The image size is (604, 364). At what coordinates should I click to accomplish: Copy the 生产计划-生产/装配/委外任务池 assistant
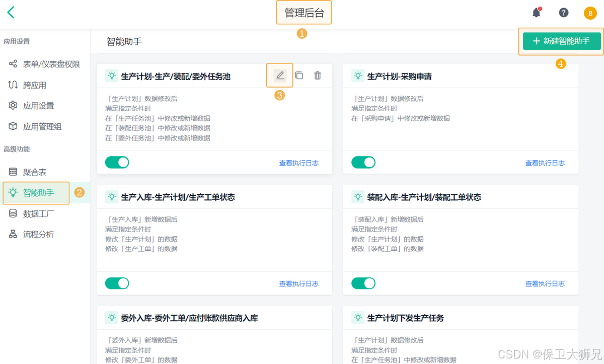click(299, 76)
